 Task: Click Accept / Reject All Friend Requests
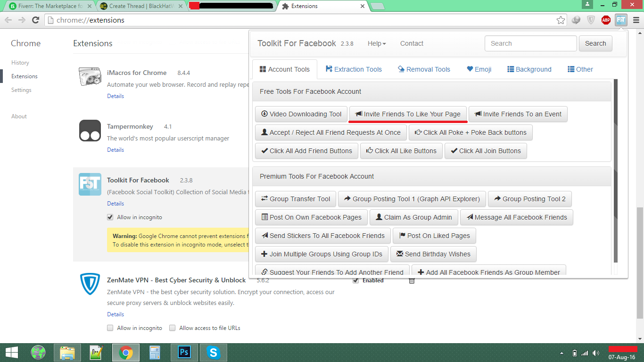pos(331,132)
